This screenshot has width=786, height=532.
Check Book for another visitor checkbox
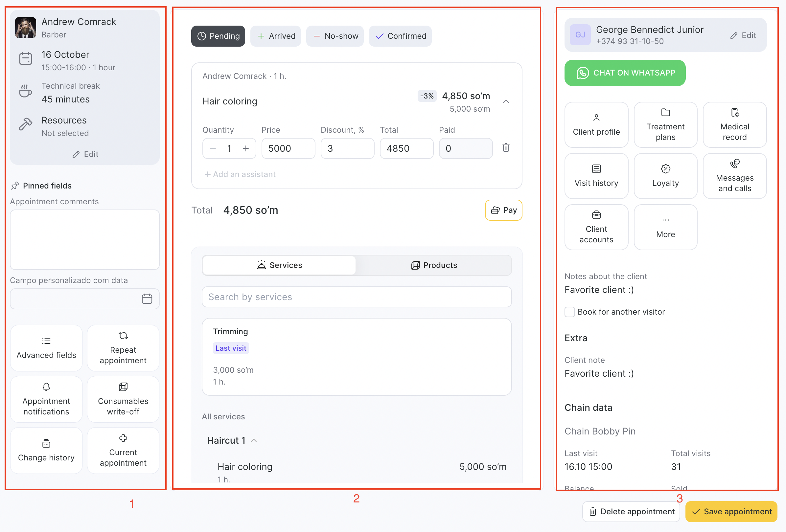[x=569, y=312]
